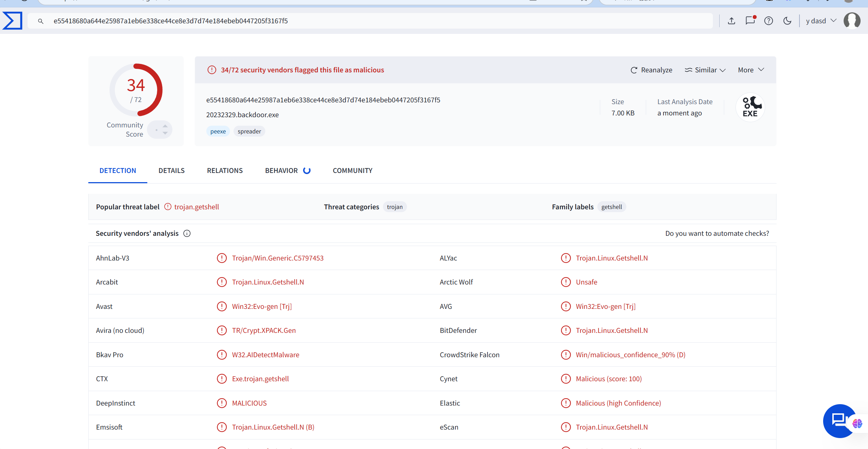
Task: Click the search magnifier icon
Action: coord(41,21)
